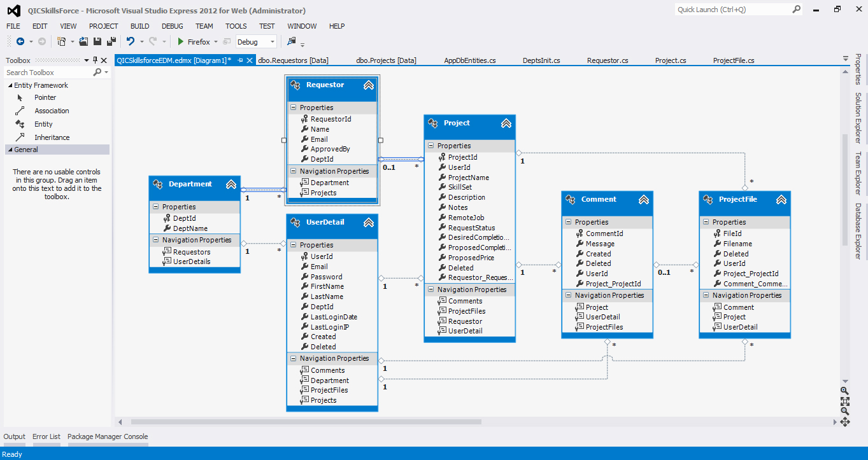The image size is (868, 460).
Task: Open the diagram pan thumbnail viewer
Action: coord(844,421)
